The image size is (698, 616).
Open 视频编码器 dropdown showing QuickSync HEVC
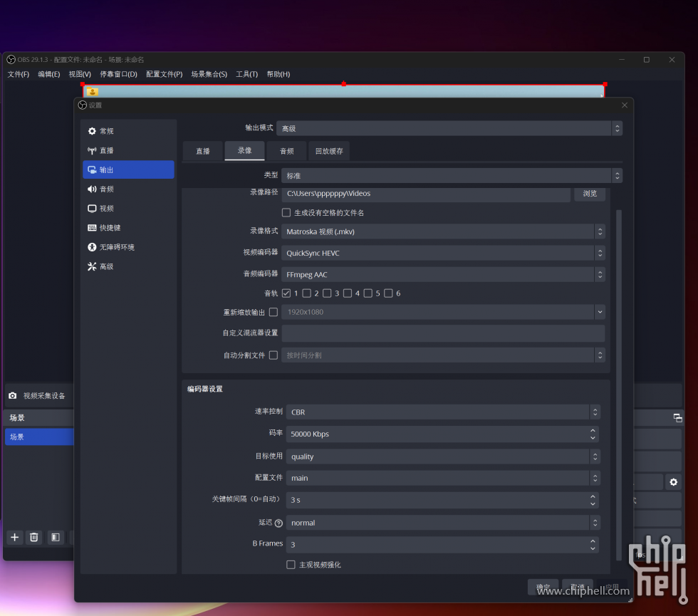click(443, 253)
